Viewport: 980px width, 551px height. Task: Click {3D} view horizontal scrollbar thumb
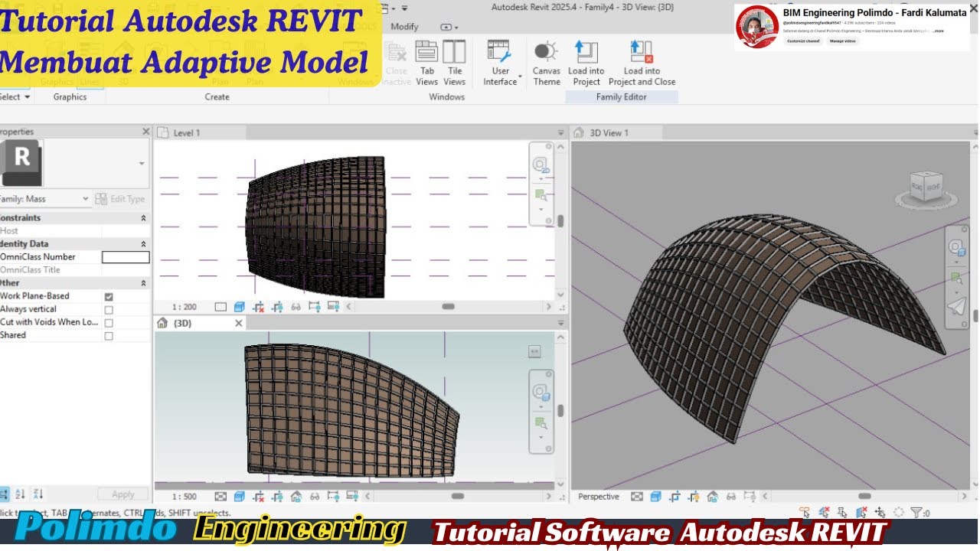(x=458, y=497)
